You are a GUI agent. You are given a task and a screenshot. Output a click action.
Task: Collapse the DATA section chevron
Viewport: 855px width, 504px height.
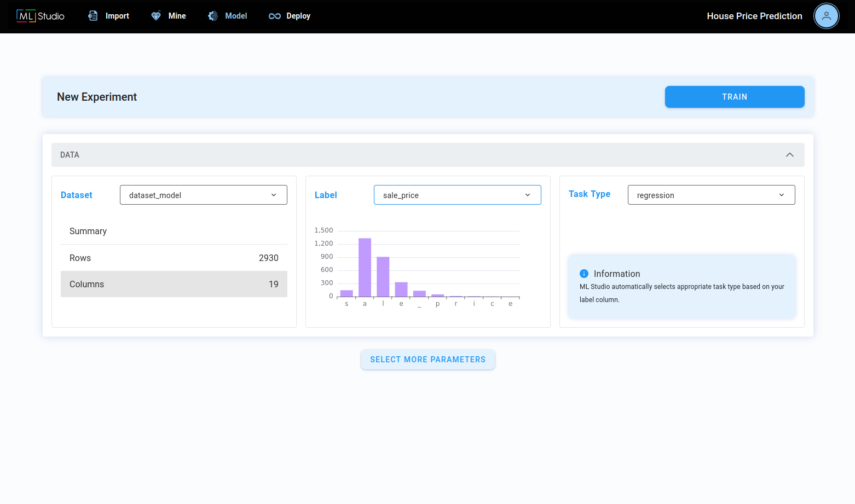[x=790, y=155]
